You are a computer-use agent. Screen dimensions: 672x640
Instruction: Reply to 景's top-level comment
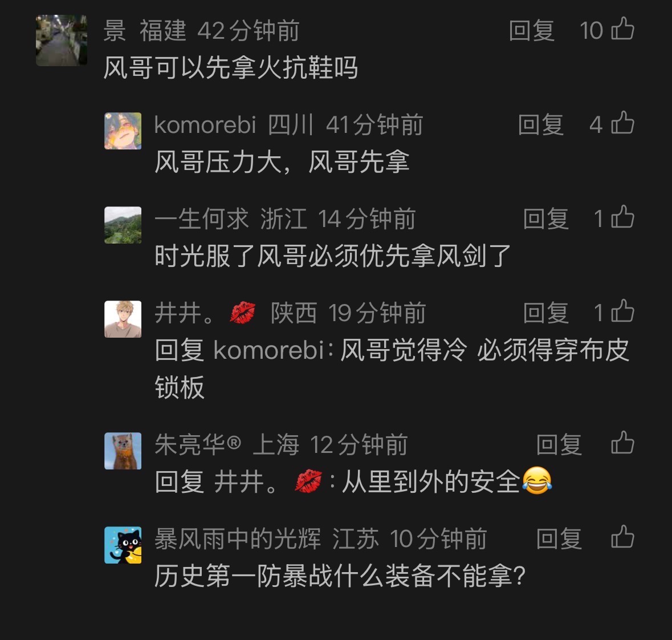point(532,31)
